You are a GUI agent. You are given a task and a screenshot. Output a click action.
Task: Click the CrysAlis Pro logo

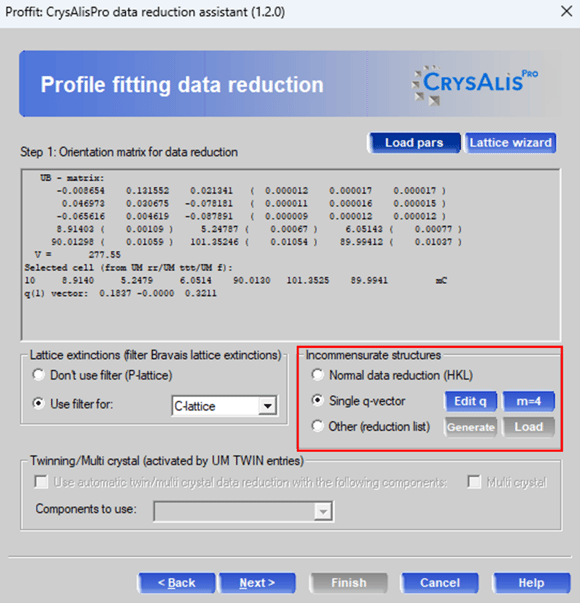click(475, 85)
